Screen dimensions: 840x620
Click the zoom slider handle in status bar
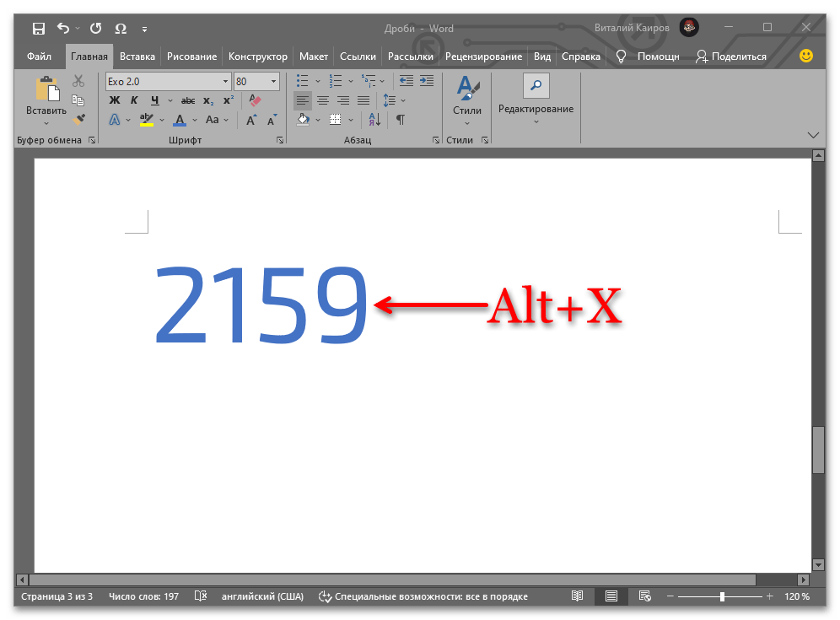point(722,596)
